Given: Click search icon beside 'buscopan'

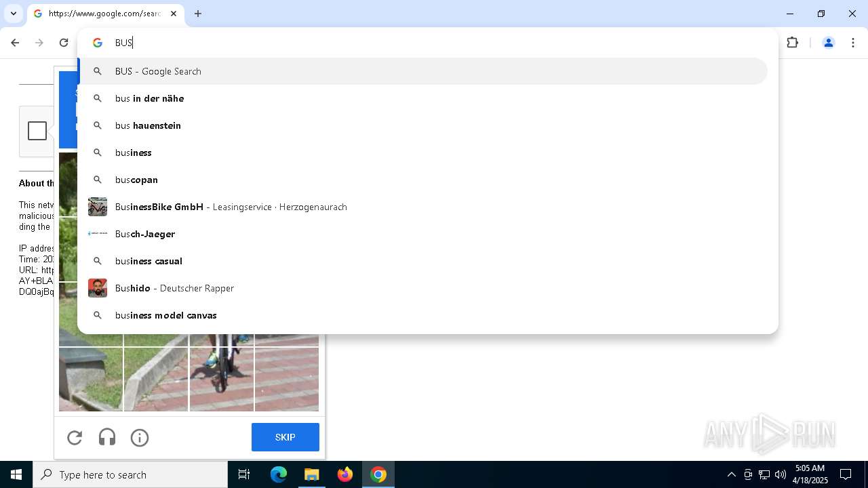Looking at the screenshot, I should click(x=98, y=180).
